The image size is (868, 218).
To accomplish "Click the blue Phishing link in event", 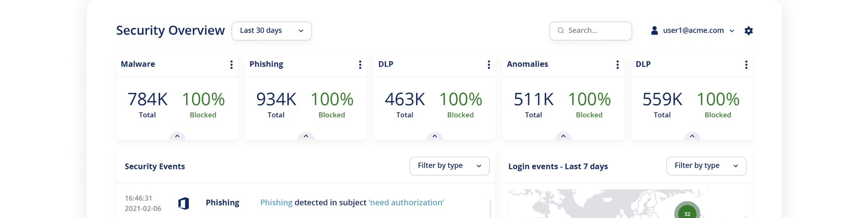I will pos(276,203).
